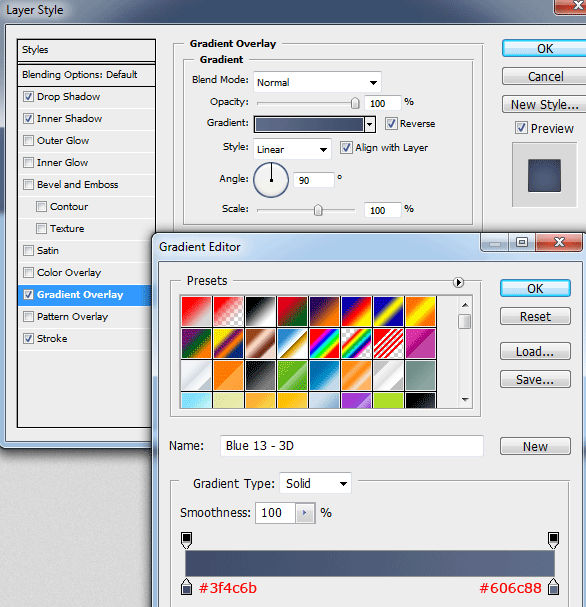This screenshot has height=607, width=586.
Task: Open the Smoothness slider popup arrow
Action: pyautogui.click(x=305, y=513)
